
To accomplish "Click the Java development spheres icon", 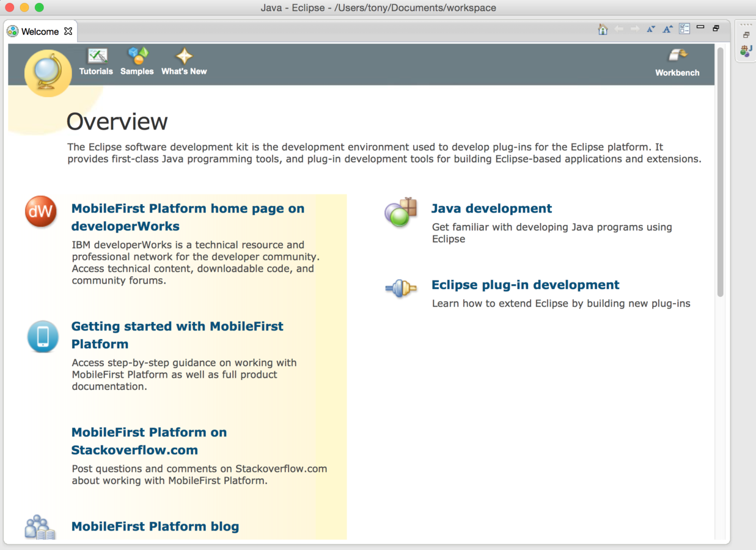I will pyautogui.click(x=400, y=212).
